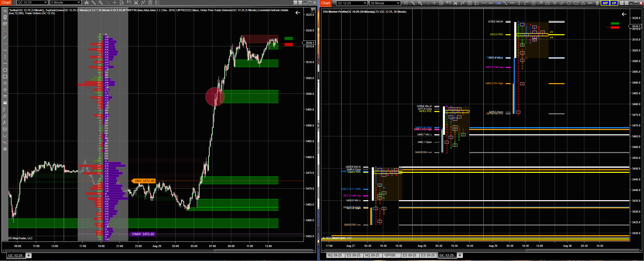This screenshot has height=261, width=644.
Task: Toggle Data Box on right chart toolbar
Action: pos(441,3)
